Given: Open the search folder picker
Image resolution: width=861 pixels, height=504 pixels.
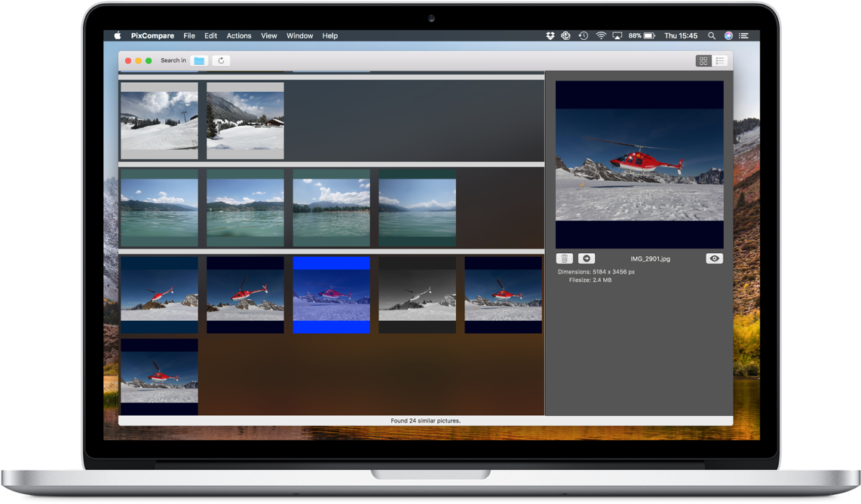Looking at the screenshot, I should click(199, 60).
